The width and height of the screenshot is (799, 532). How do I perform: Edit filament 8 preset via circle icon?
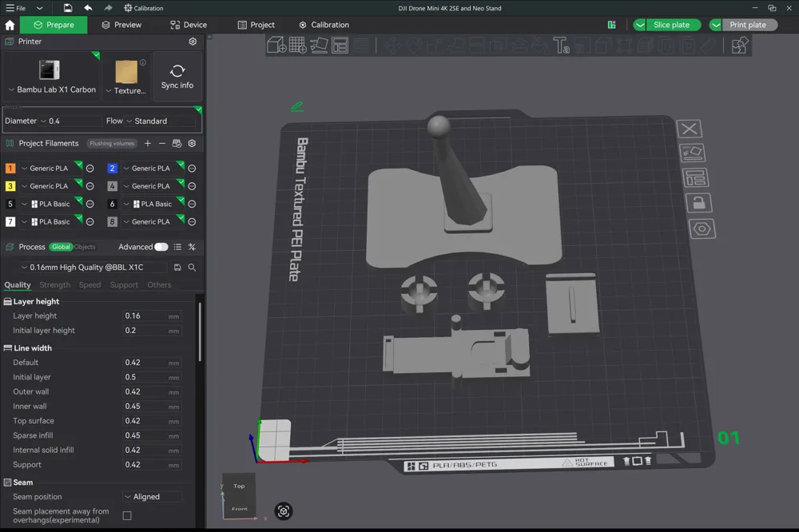192,222
